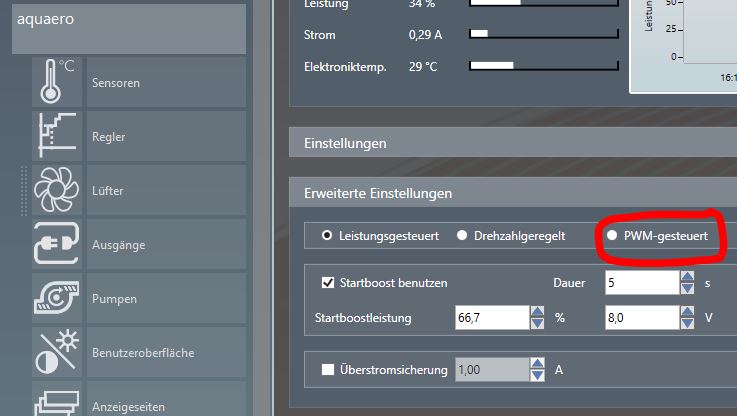Decrease the Überstromsicherung ampere value
737x416 pixels.
[537, 375]
